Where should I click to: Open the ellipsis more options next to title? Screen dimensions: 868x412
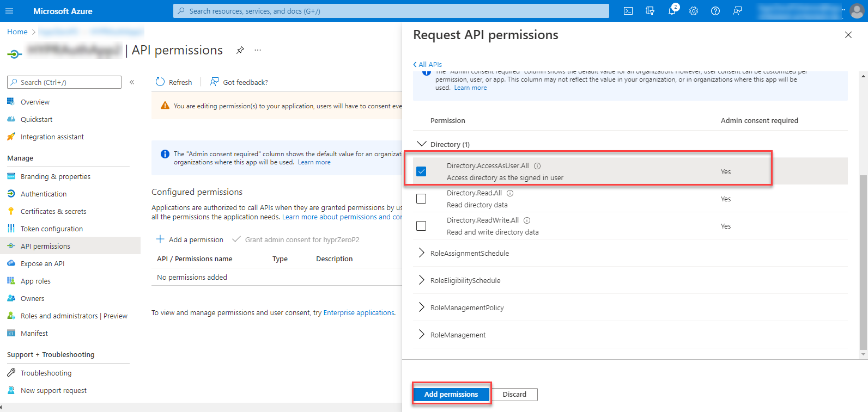(258, 50)
